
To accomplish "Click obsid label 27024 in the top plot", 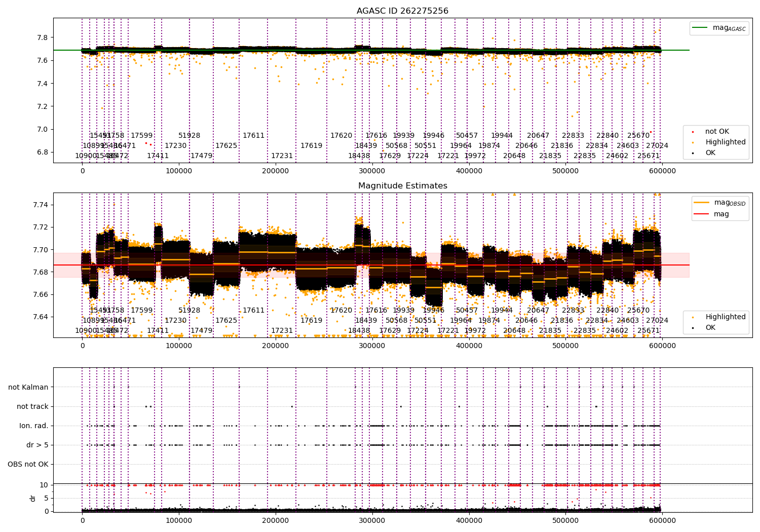I will (x=657, y=146).
